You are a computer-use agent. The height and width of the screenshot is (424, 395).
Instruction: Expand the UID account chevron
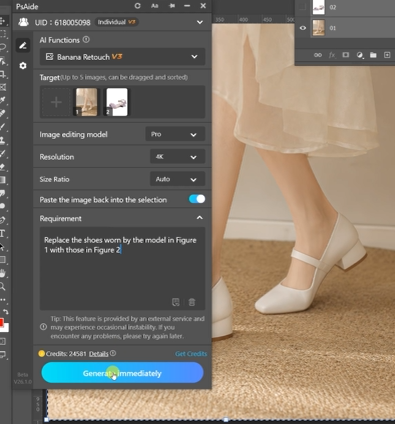coord(200,22)
